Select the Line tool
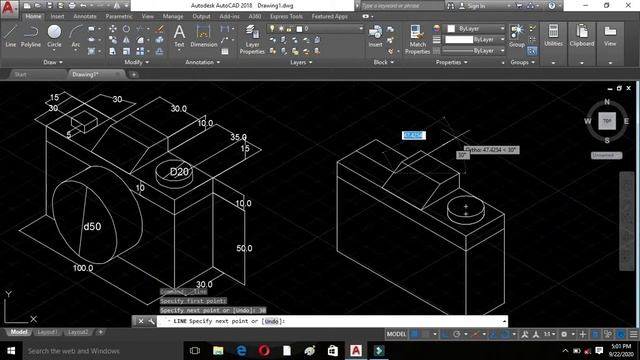This screenshot has height=360, width=640. (x=11, y=36)
